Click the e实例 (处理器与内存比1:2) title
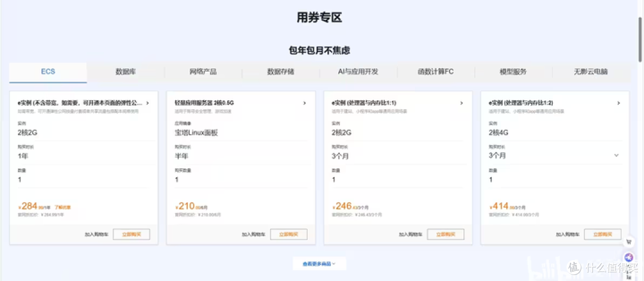The width and height of the screenshot is (644, 281). click(521, 103)
